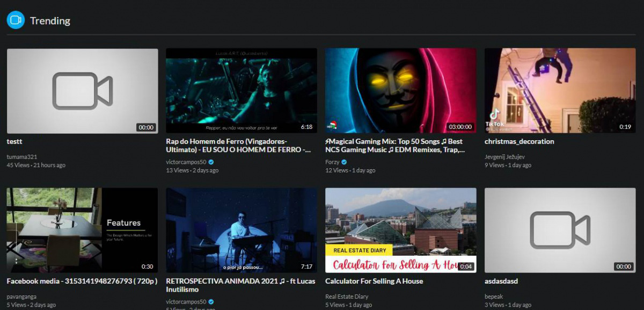Screen dimensions: 644x310
Task: Play the Magical Gaming Mix video thumbnail
Action: [x=400, y=91]
